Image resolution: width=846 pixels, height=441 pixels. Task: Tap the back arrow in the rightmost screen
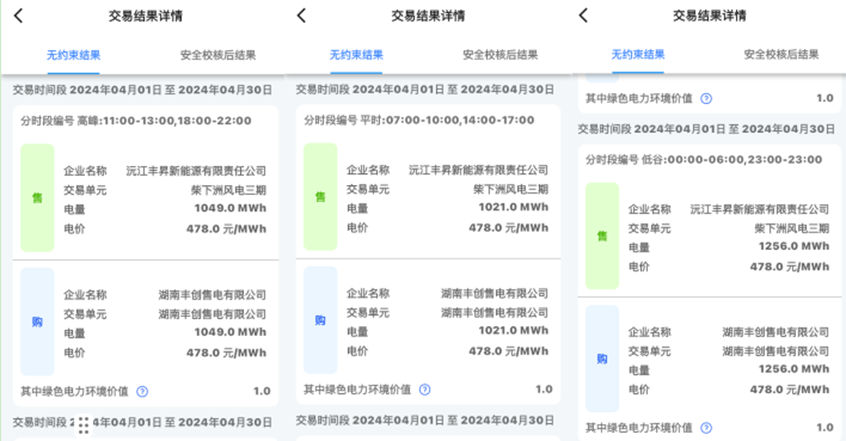(584, 16)
